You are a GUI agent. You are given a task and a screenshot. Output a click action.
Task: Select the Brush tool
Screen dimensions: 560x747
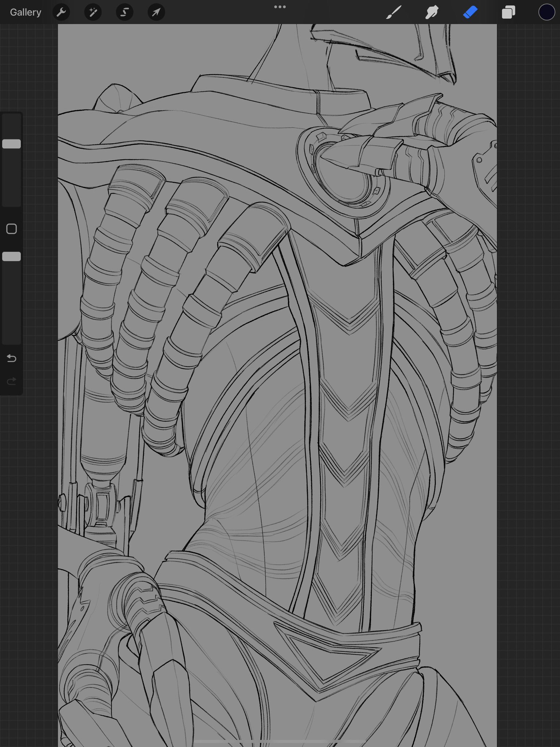394,12
